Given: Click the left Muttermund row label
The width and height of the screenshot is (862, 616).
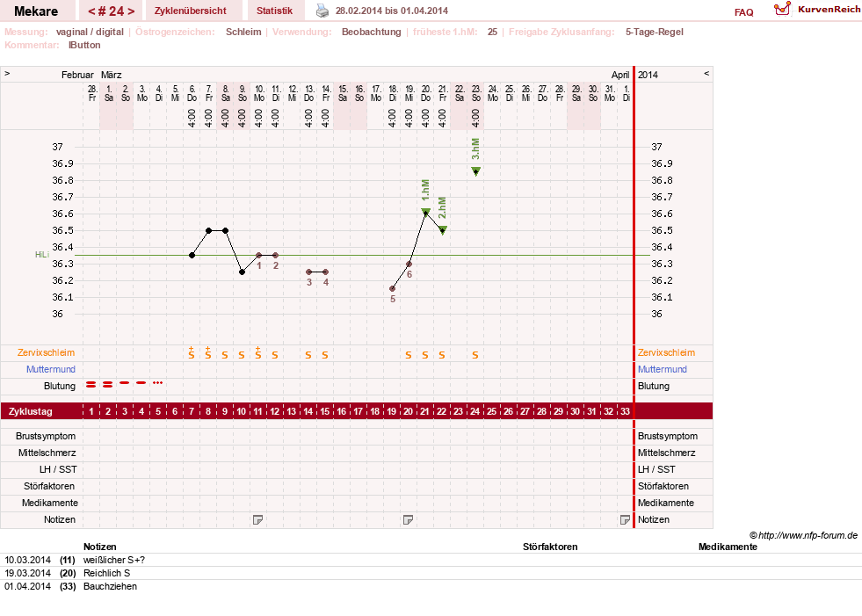Looking at the screenshot, I should point(51,369).
